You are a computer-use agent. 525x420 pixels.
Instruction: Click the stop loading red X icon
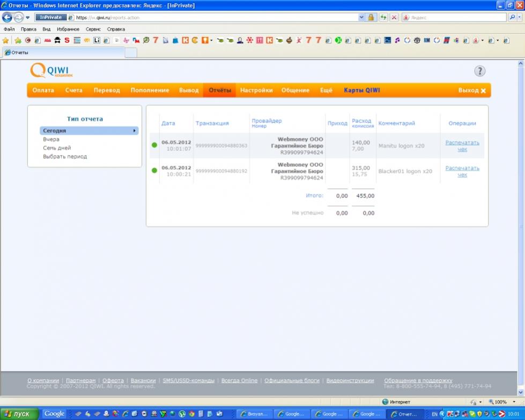click(x=394, y=17)
